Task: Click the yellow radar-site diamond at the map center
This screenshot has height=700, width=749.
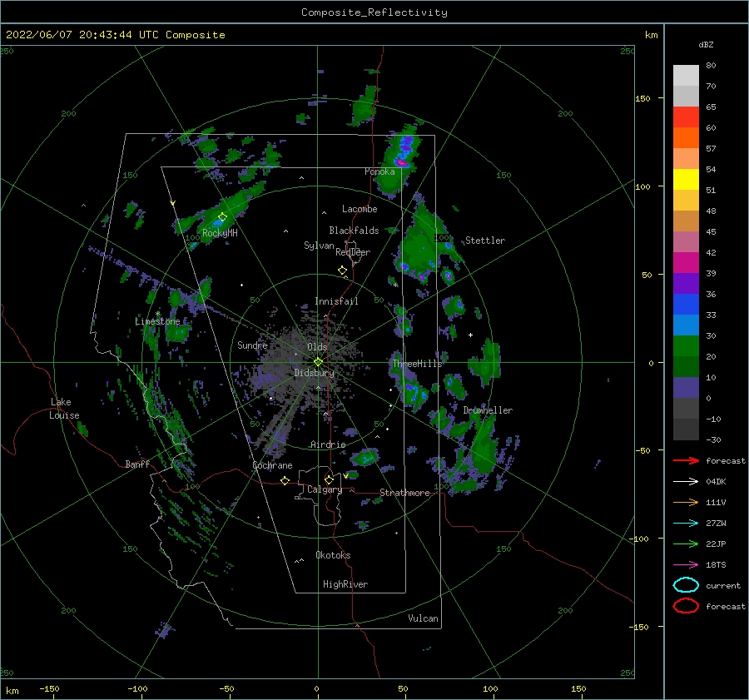Action: (318, 362)
